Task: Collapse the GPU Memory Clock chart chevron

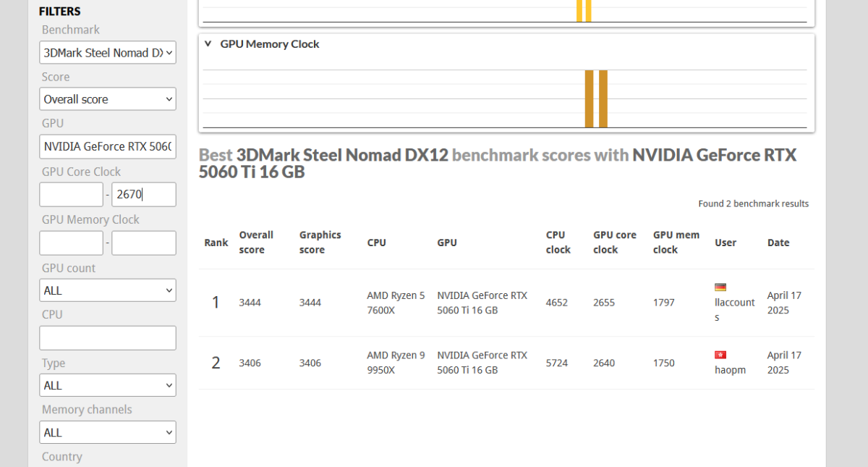Action: (208, 44)
